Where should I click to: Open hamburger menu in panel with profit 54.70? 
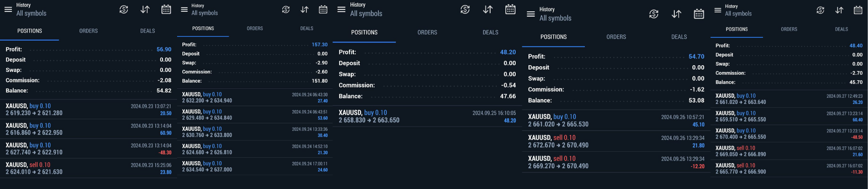pyautogui.click(x=531, y=14)
